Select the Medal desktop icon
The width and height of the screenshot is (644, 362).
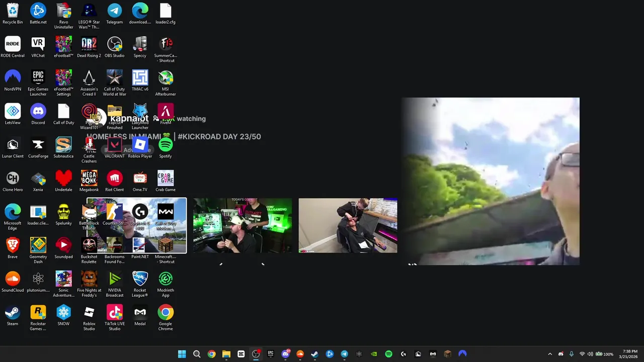tap(140, 316)
